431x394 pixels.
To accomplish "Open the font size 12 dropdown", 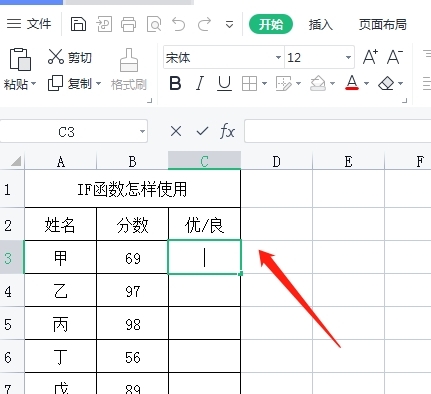I will [348, 57].
